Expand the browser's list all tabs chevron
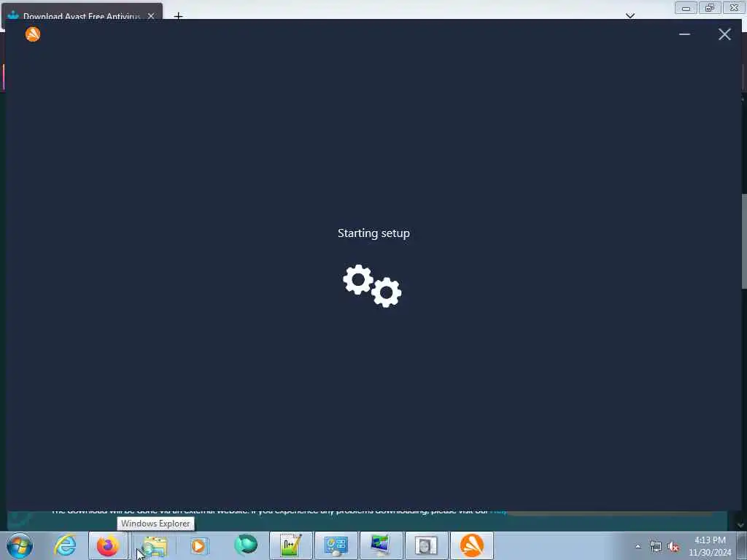The width and height of the screenshot is (747, 560). click(630, 16)
